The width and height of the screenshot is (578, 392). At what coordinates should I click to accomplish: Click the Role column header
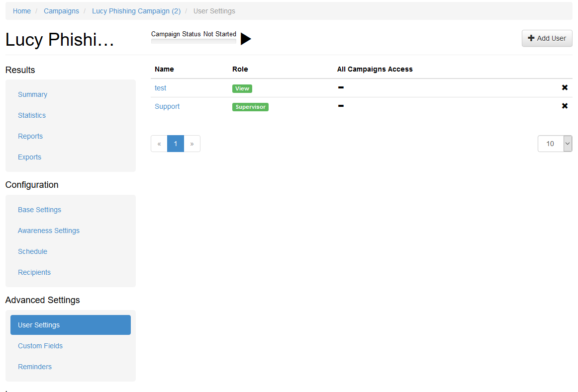click(x=240, y=69)
